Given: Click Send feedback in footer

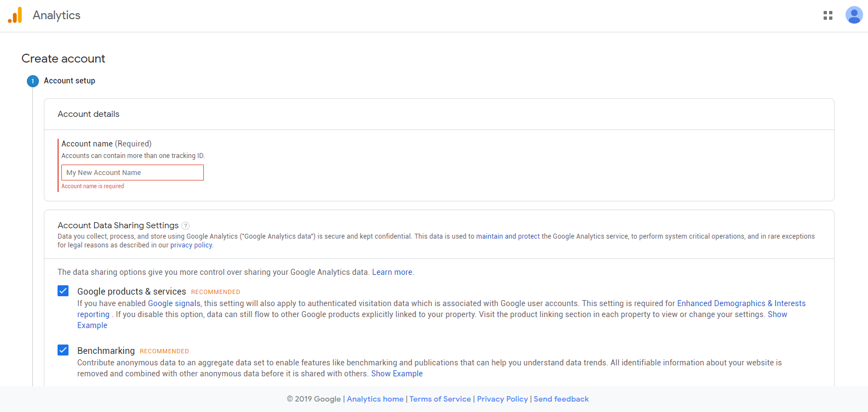Looking at the screenshot, I should tap(561, 399).
